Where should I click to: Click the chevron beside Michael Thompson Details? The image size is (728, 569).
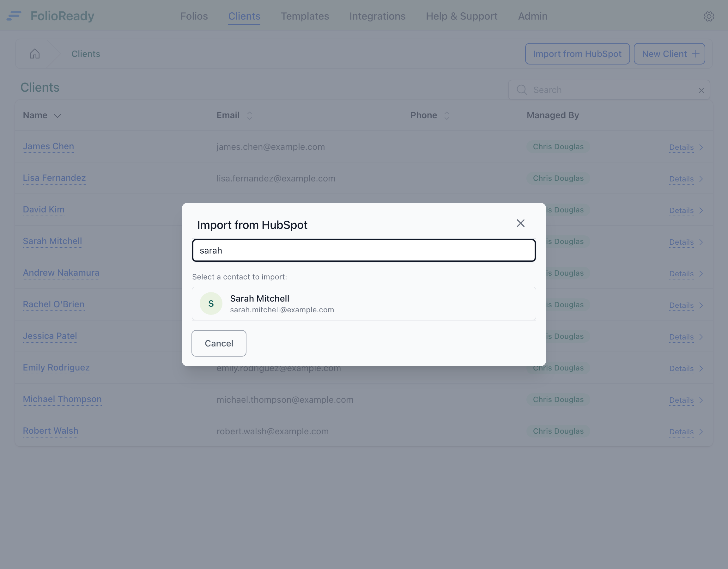(x=701, y=400)
